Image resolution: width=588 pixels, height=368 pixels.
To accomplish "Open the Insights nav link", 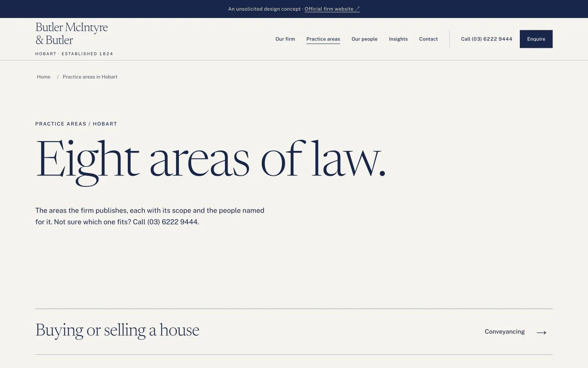I will [398, 39].
